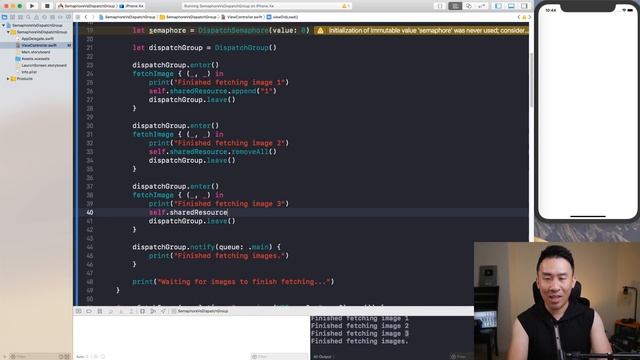
Task: Open Main.storyboard in navigator
Action: (x=33, y=52)
